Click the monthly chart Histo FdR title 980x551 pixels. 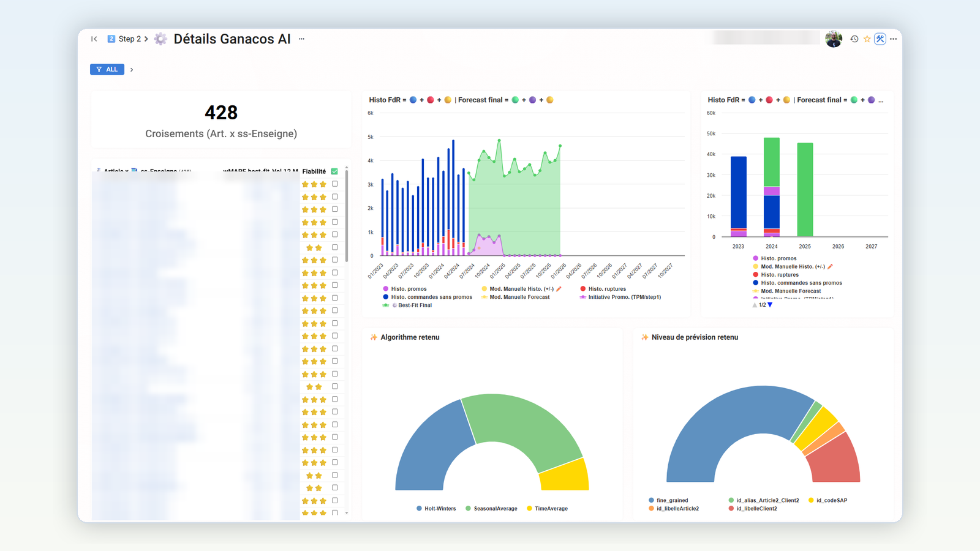[x=461, y=100]
